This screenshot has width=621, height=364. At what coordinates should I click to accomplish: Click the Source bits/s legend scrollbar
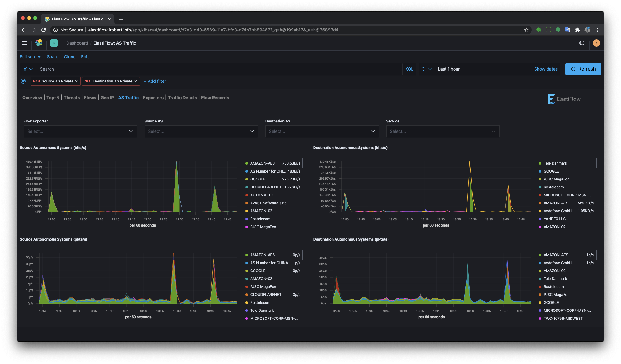click(x=303, y=163)
